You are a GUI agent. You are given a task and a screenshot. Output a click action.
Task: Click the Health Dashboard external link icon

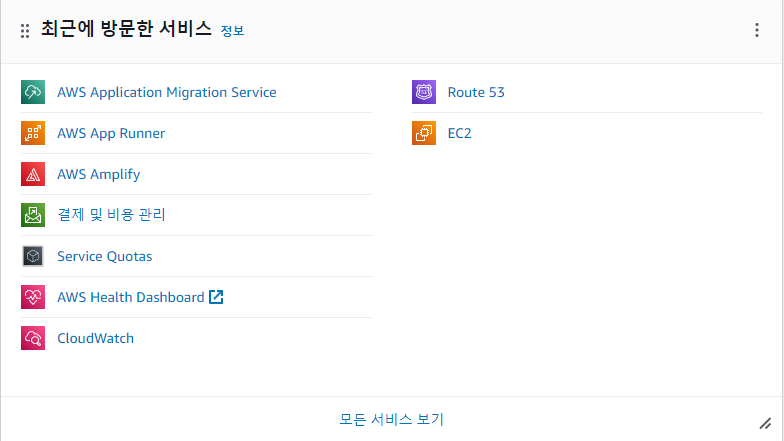coord(216,296)
